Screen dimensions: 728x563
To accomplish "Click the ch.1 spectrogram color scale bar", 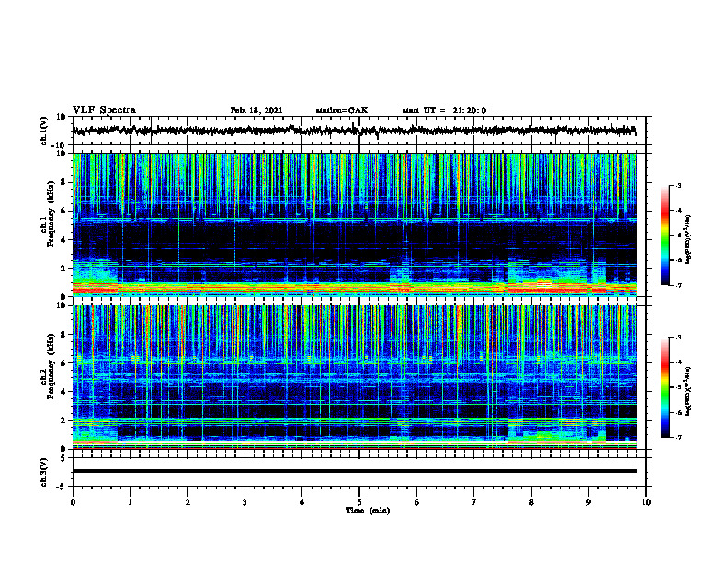I will (665, 235).
